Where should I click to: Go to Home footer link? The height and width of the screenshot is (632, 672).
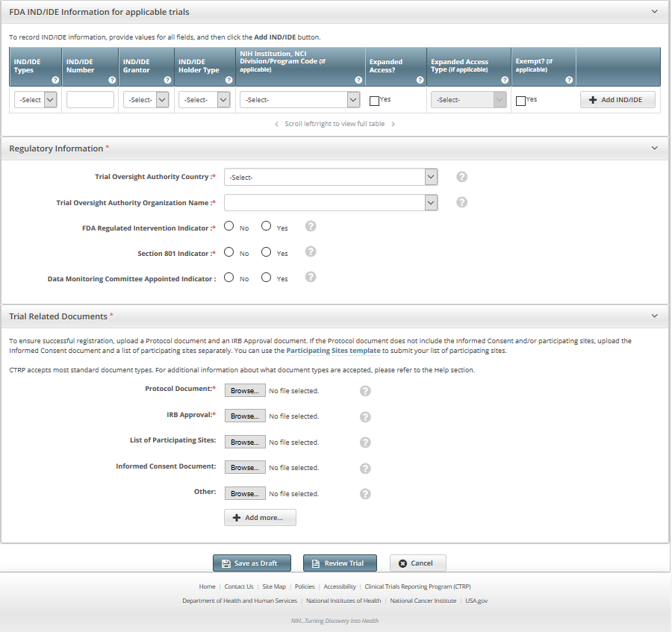(x=207, y=586)
